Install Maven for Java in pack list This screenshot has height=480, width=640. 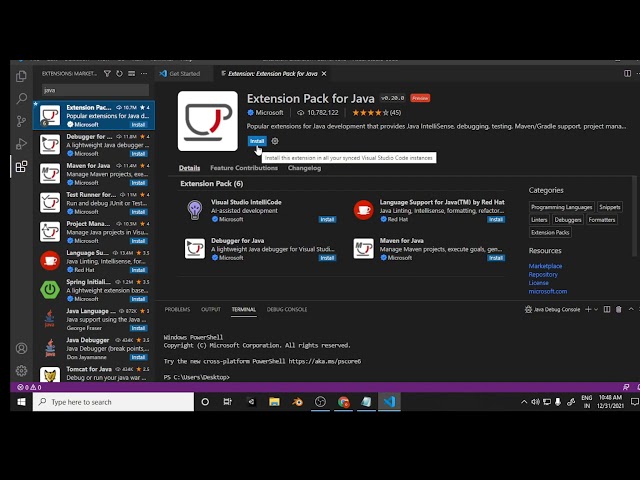point(496,258)
